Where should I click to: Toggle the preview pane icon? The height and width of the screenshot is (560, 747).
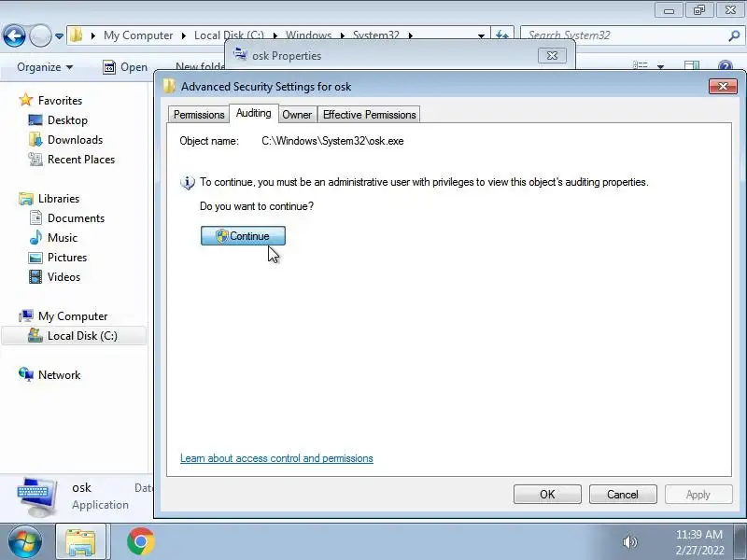(692, 66)
